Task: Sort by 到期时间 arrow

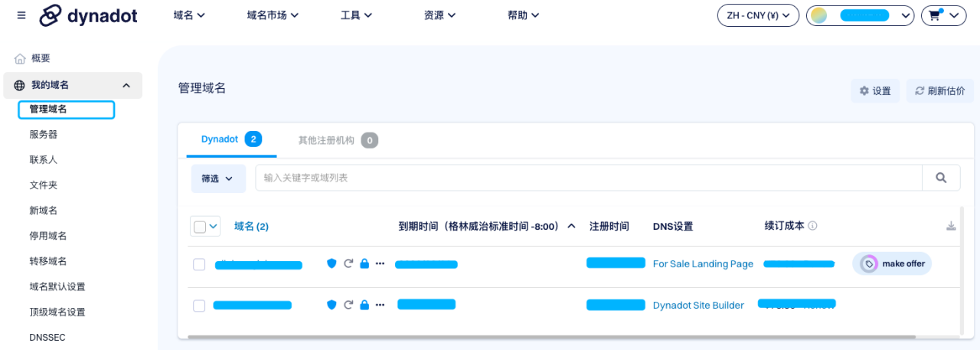Action: (x=570, y=226)
